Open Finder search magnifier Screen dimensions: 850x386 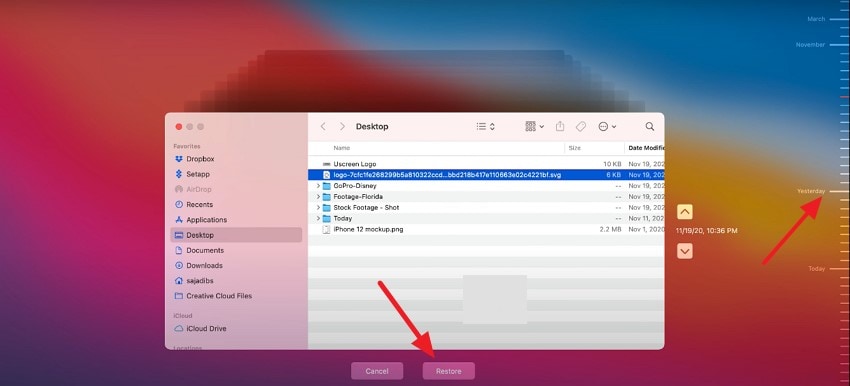[649, 126]
